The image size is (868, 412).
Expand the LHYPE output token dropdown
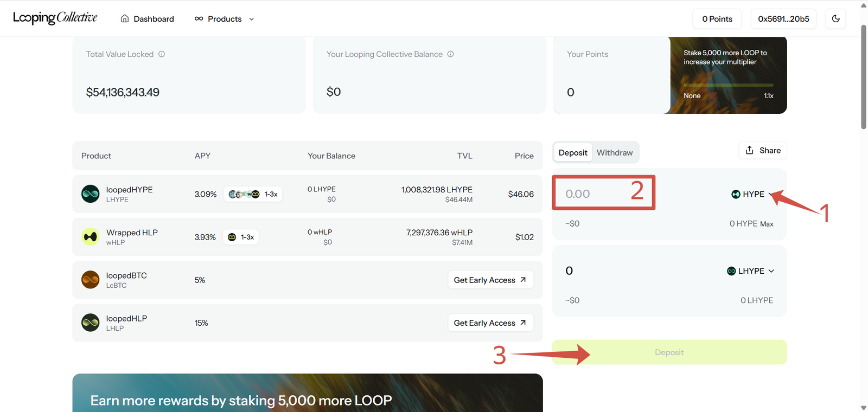pos(751,271)
